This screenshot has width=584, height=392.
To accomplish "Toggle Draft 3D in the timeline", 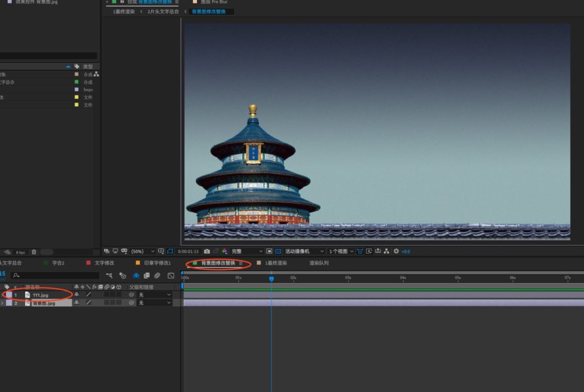I will pyautogui.click(x=122, y=276).
